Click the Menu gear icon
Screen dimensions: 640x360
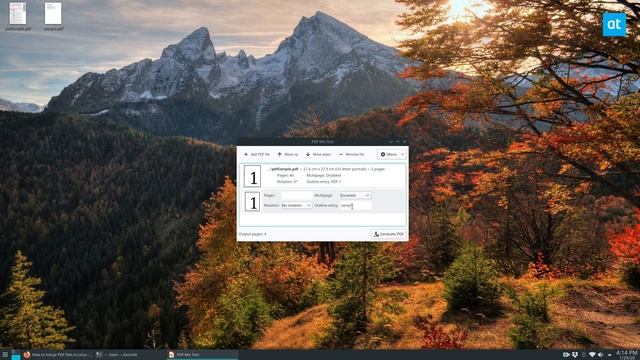point(383,154)
